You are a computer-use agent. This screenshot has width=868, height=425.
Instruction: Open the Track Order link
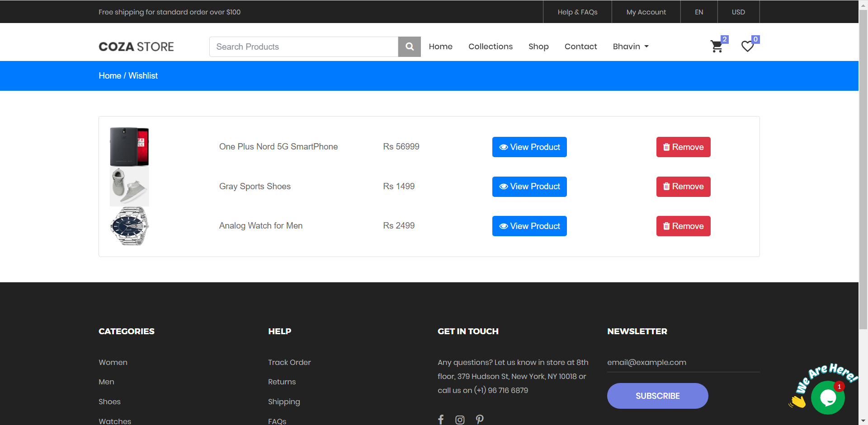(x=289, y=362)
